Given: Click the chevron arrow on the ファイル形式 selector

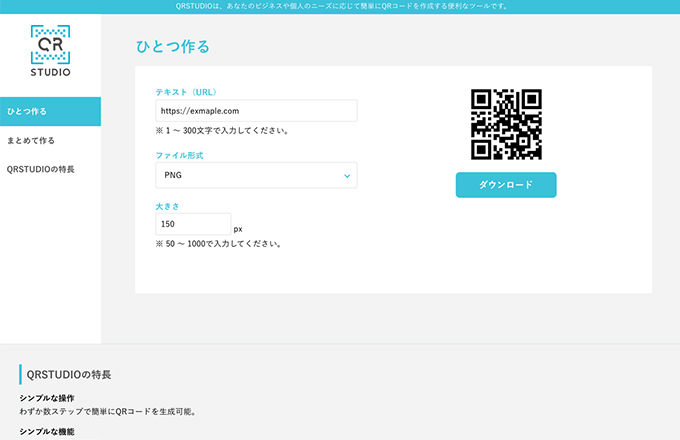Looking at the screenshot, I should coord(346,176).
